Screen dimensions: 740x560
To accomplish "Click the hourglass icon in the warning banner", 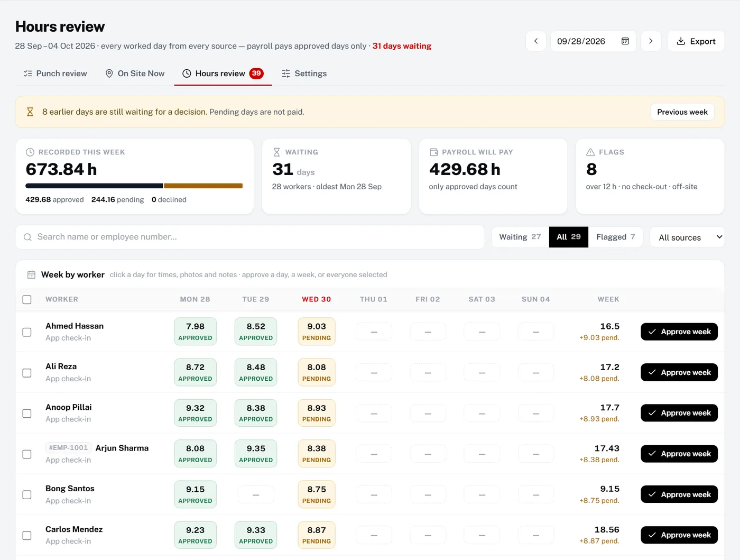I will (30, 112).
